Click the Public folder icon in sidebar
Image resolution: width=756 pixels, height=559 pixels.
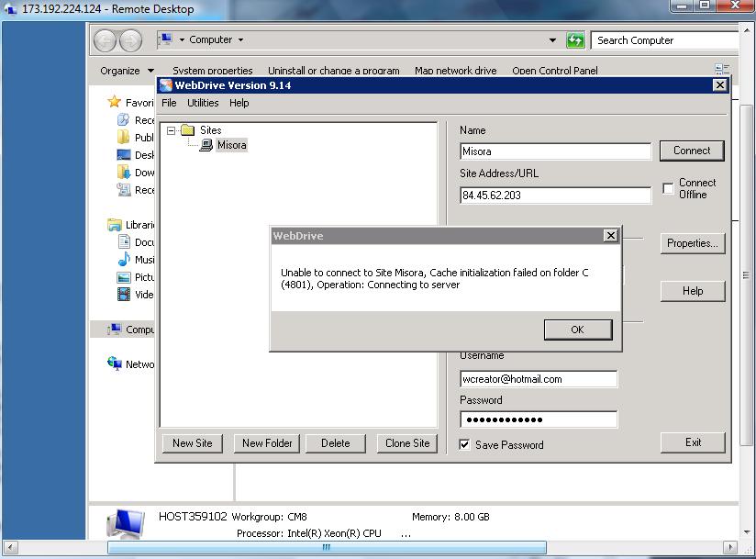[124, 137]
